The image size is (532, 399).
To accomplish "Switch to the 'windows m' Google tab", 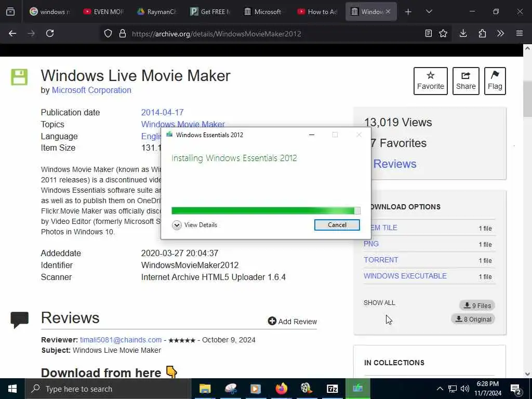I will [50, 11].
